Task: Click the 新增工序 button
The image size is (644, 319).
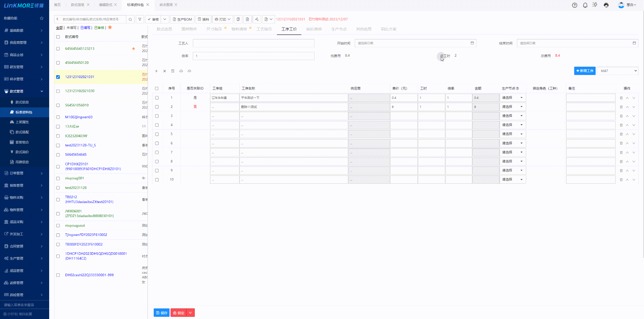Action: click(584, 71)
